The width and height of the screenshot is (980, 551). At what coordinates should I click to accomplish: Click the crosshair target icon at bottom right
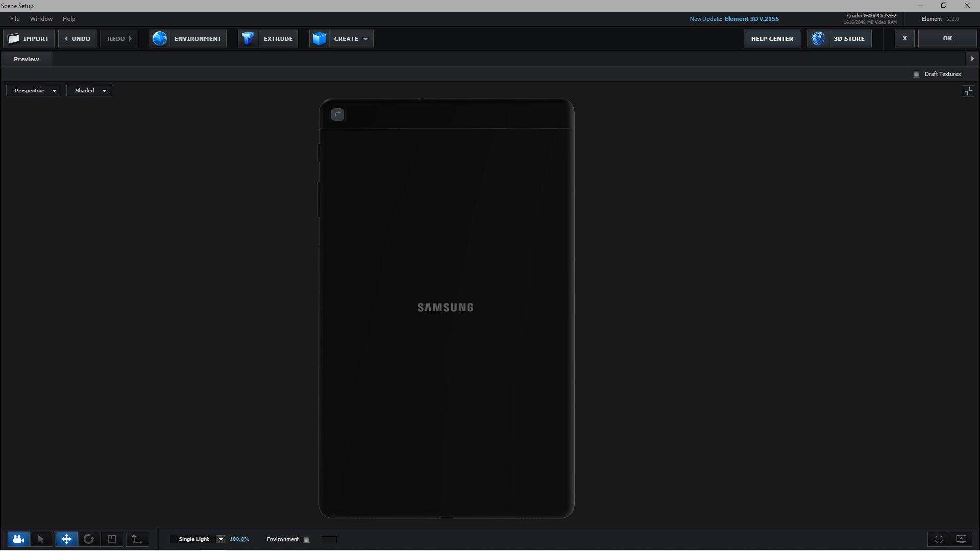[939, 539]
